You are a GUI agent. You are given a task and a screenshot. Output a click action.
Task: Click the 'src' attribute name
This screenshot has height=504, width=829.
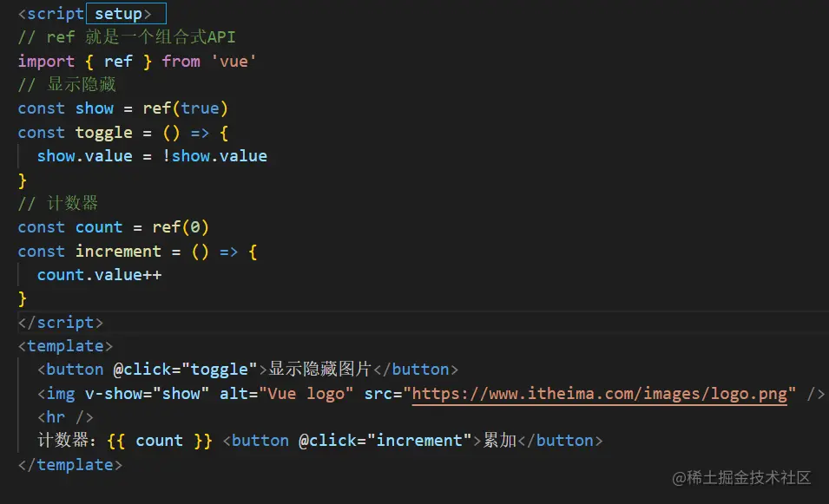tap(378, 394)
